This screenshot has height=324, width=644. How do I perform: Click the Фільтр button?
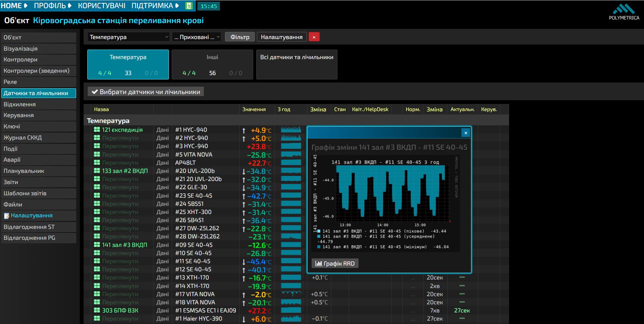point(240,37)
